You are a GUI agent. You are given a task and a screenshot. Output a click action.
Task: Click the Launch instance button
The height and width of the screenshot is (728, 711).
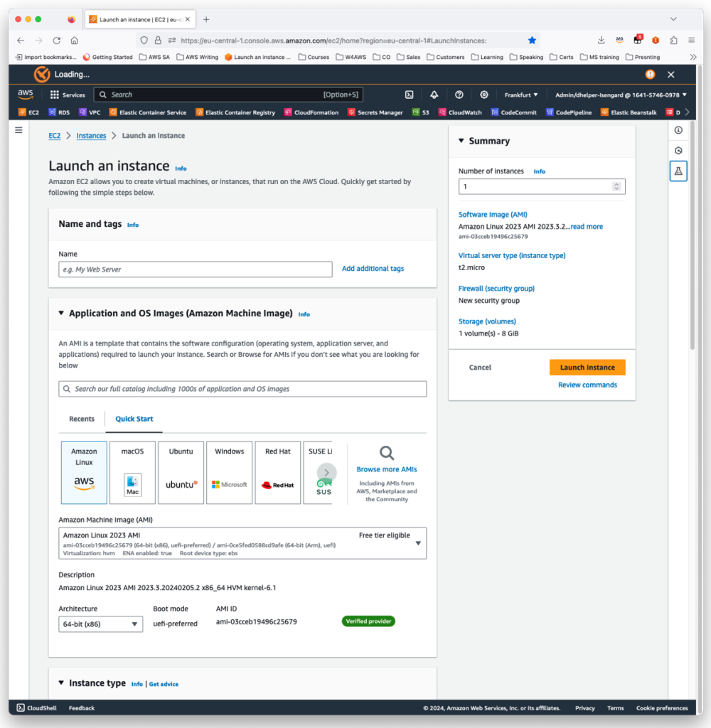[x=587, y=367]
